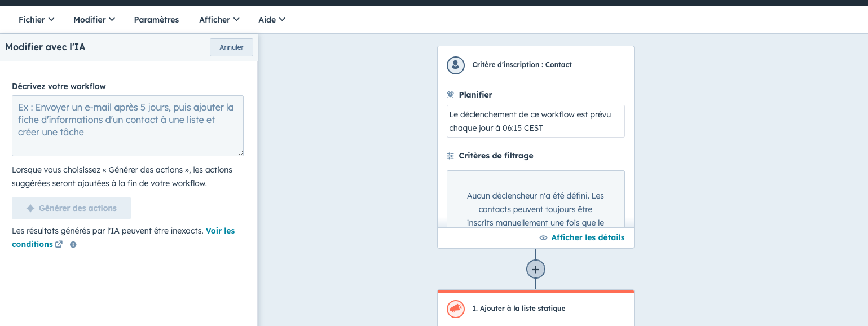
Task: Click the Aide dropdown chevron
Action: coord(282,19)
